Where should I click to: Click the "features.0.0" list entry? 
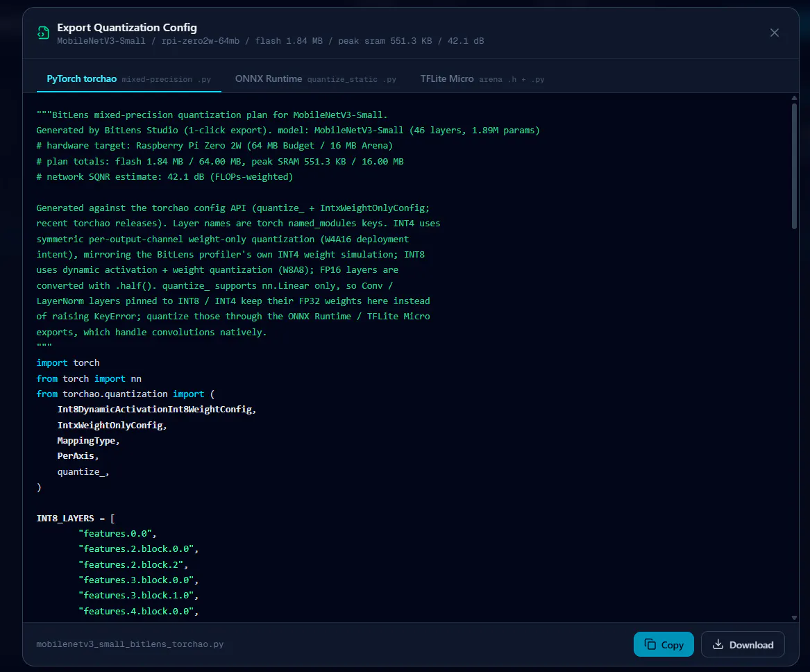tap(117, 534)
